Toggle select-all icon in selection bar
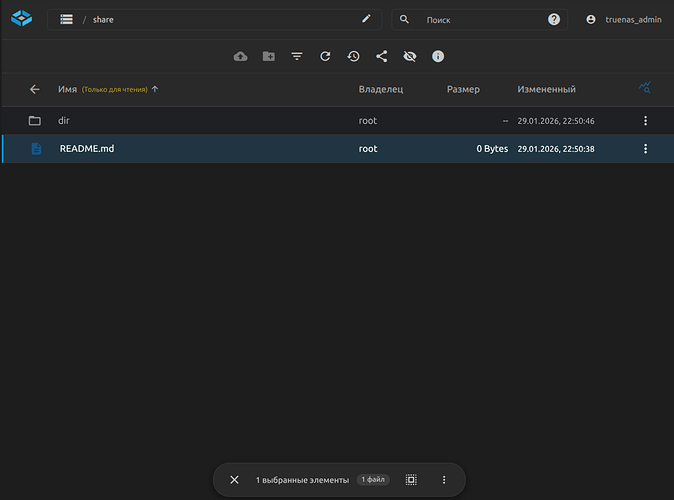 (411, 480)
